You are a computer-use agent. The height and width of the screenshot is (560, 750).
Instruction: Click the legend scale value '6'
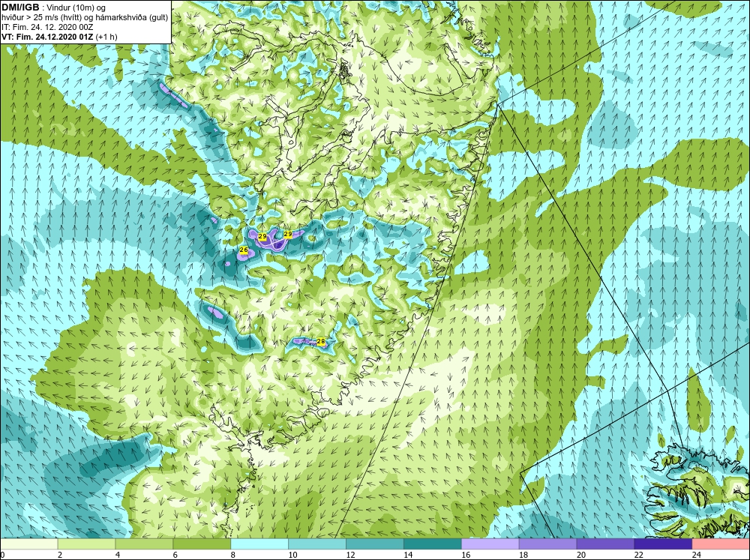tap(175, 555)
